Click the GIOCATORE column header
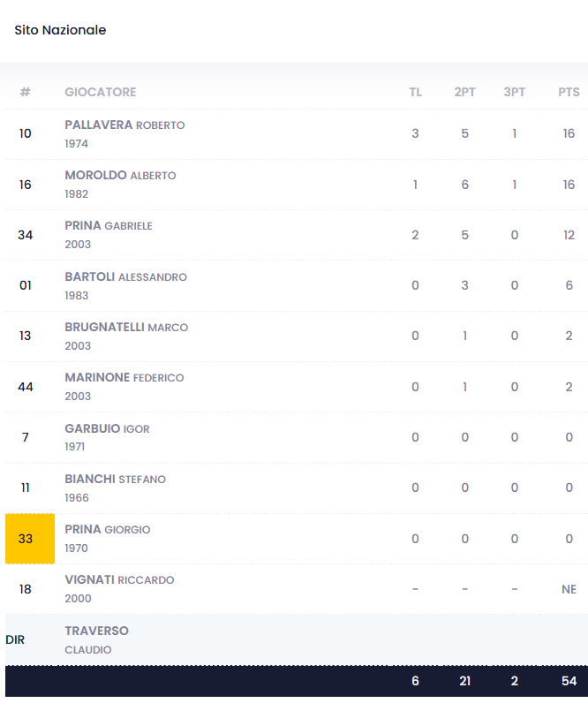 (x=101, y=92)
